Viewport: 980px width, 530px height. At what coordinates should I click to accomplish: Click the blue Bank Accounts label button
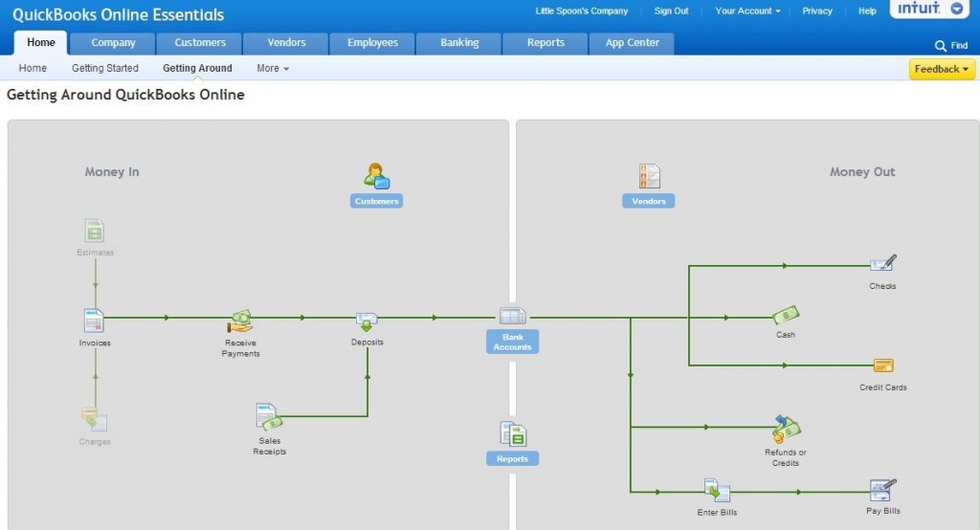click(x=513, y=342)
